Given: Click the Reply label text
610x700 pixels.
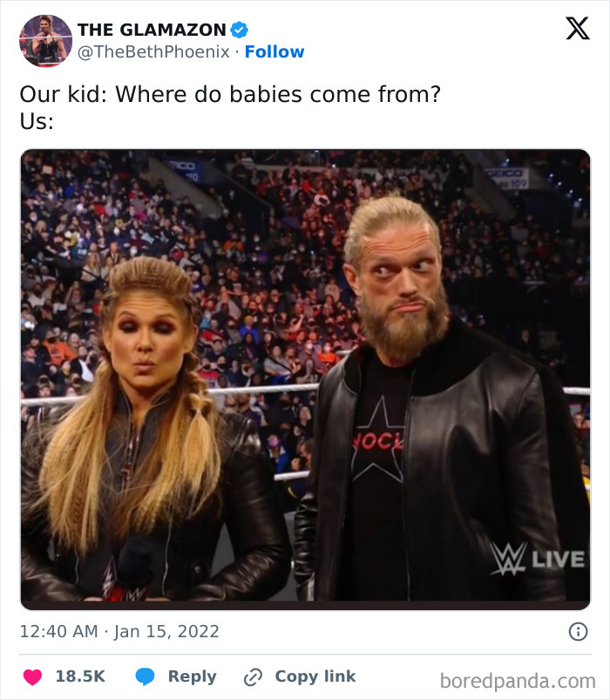Looking at the screenshot, I should [x=192, y=676].
